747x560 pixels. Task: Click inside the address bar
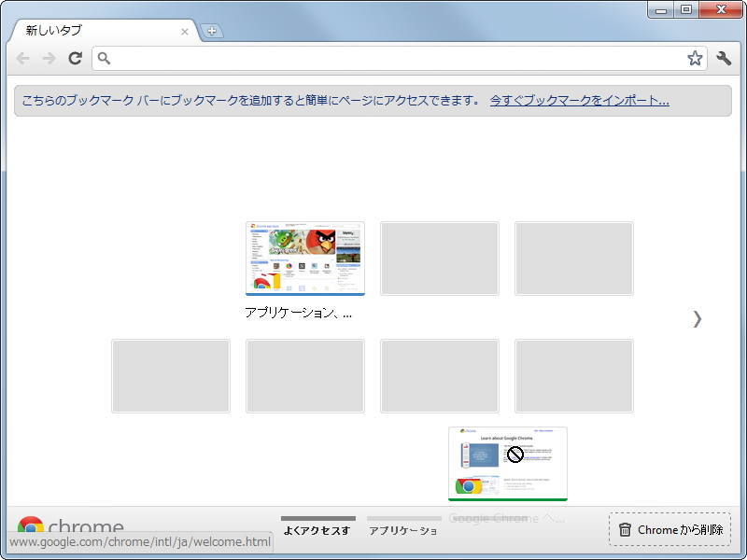[x=373, y=58]
